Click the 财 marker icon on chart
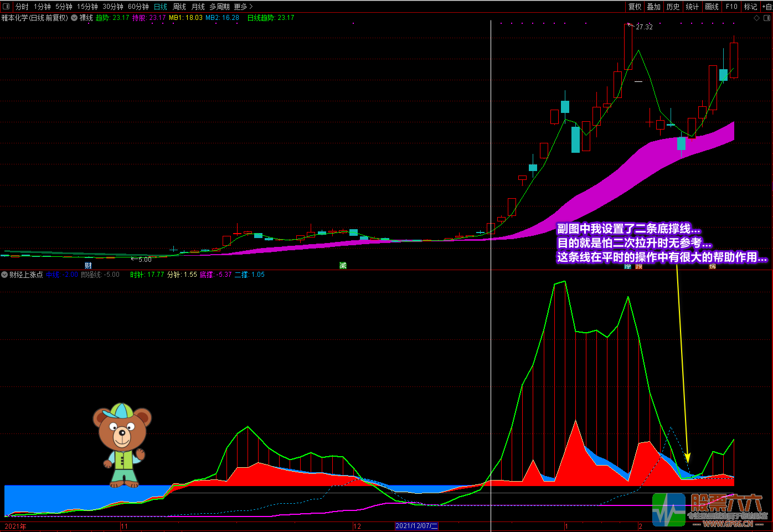773x532 pixels. pos(88,266)
